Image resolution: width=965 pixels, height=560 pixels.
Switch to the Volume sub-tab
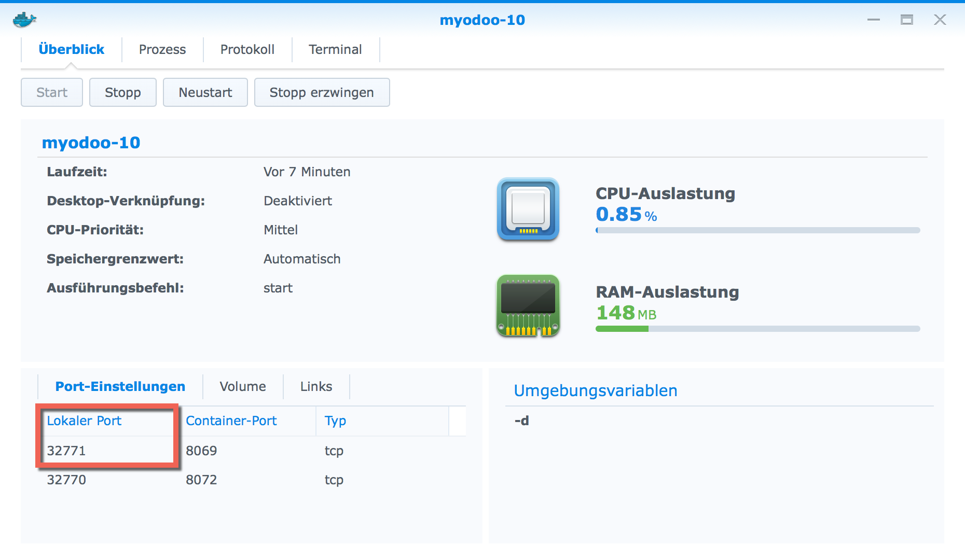[242, 386]
